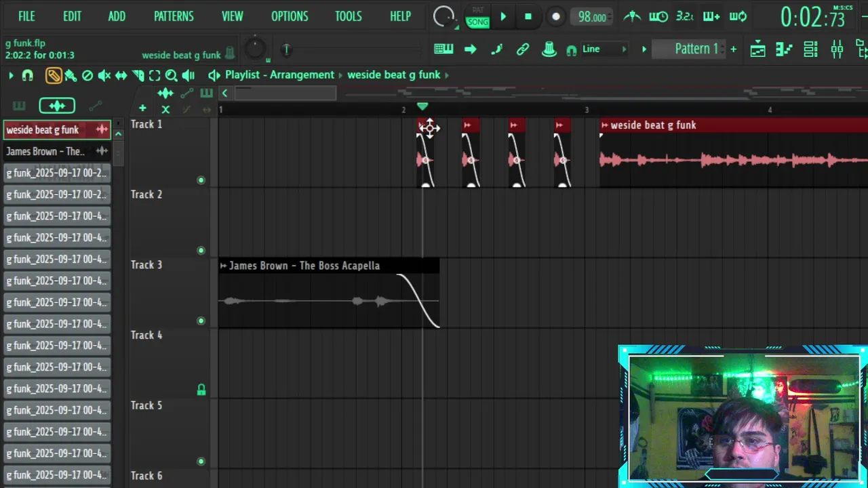
Task: Select the Playback speaker tool
Action: click(x=189, y=76)
